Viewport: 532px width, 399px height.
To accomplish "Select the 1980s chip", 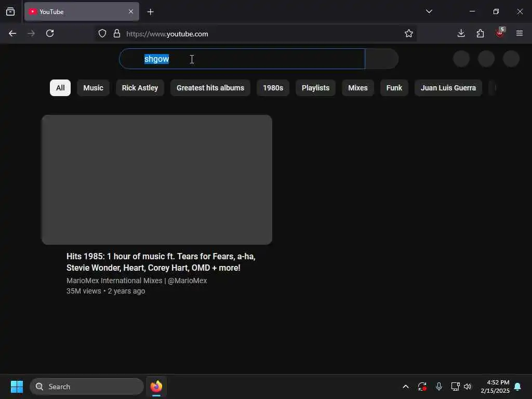I will pyautogui.click(x=273, y=88).
